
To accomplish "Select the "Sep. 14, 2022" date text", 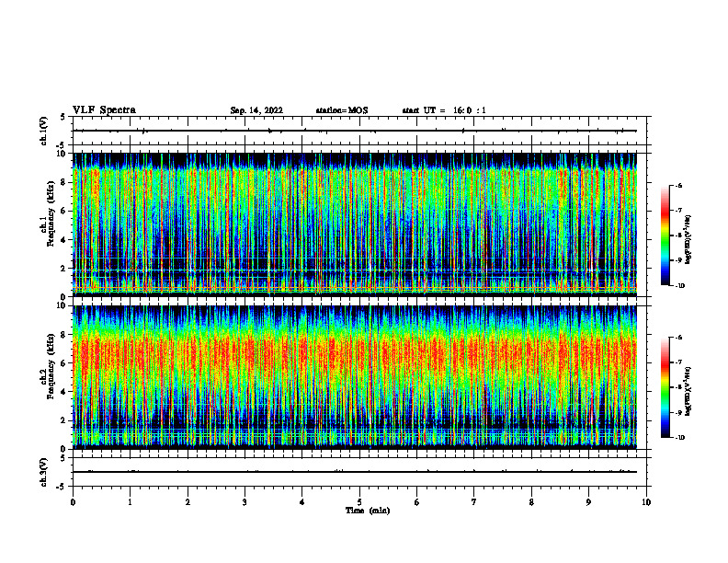I will tap(256, 110).
